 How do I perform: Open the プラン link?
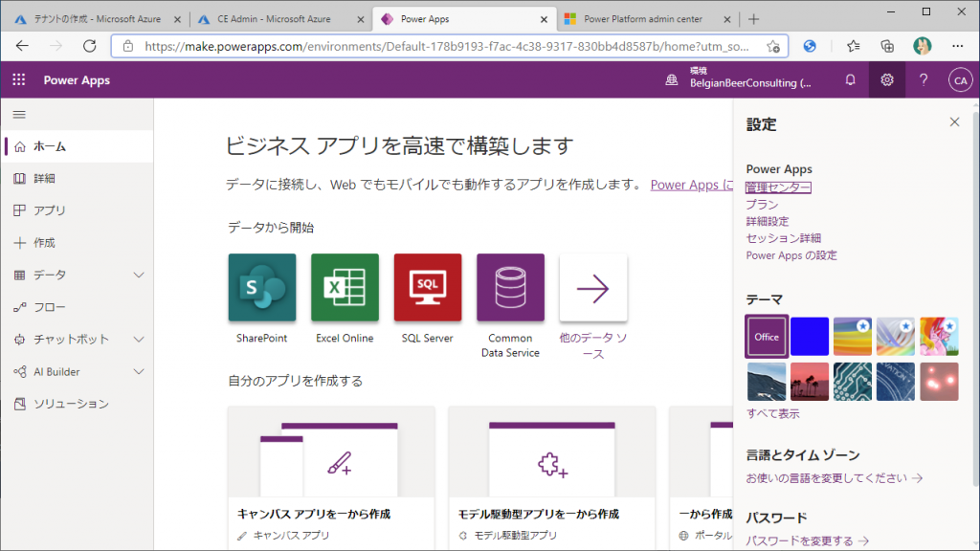(762, 205)
